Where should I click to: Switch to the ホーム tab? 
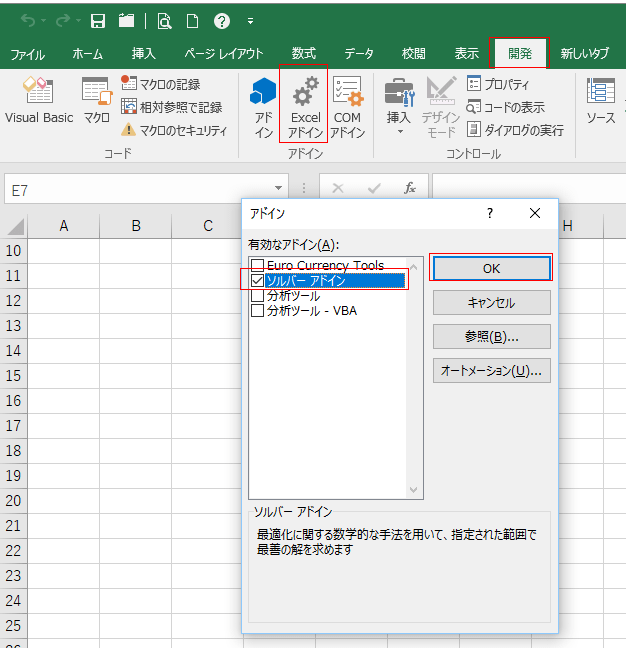(87, 54)
